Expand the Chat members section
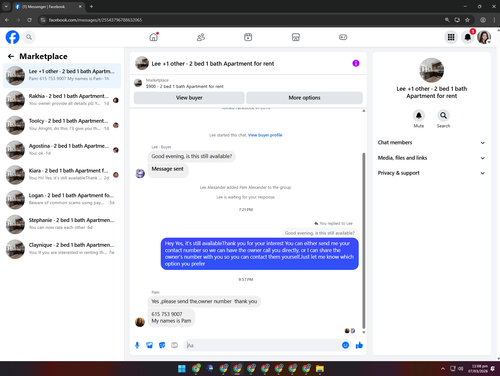Image resolution: width=500 pixels, height=376 pixels. point(431,143)
